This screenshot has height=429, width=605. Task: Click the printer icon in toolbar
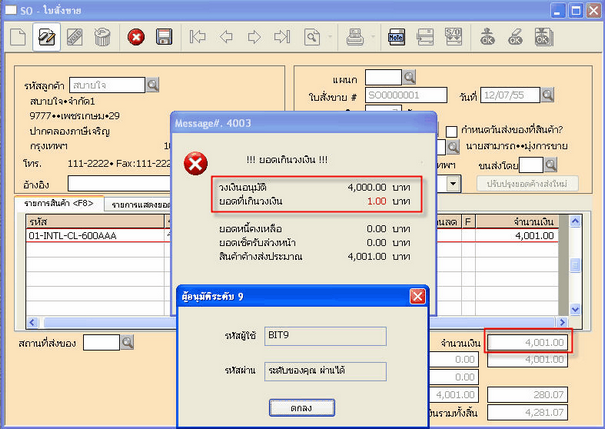pos(354,38)
